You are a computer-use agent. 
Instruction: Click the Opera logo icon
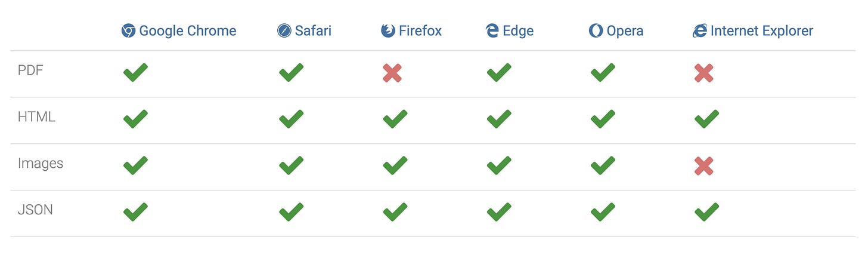[x=596, y=31]
